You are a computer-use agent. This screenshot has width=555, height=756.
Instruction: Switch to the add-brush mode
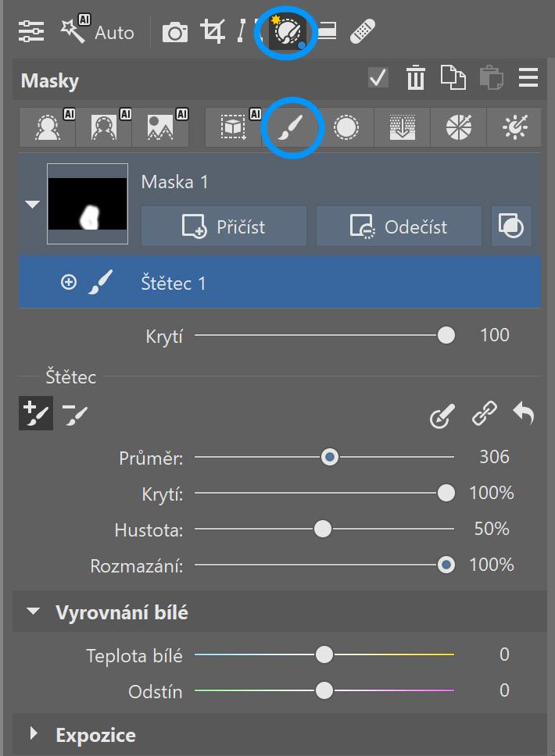point(35,415)
